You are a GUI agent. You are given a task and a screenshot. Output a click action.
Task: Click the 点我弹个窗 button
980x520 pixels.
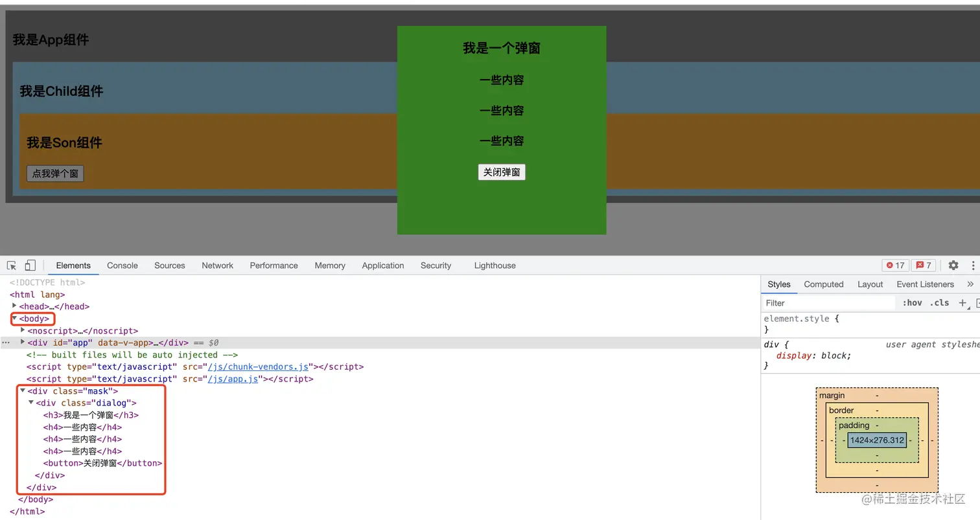tap(55, 174)
